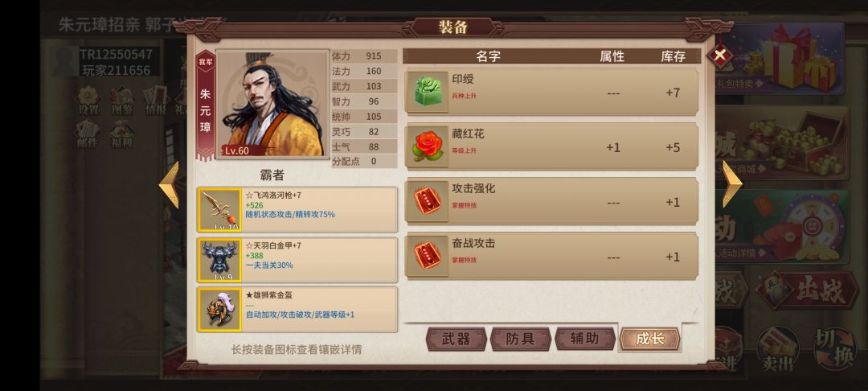Go to previous general with left arrow

[x=170, y=184]
